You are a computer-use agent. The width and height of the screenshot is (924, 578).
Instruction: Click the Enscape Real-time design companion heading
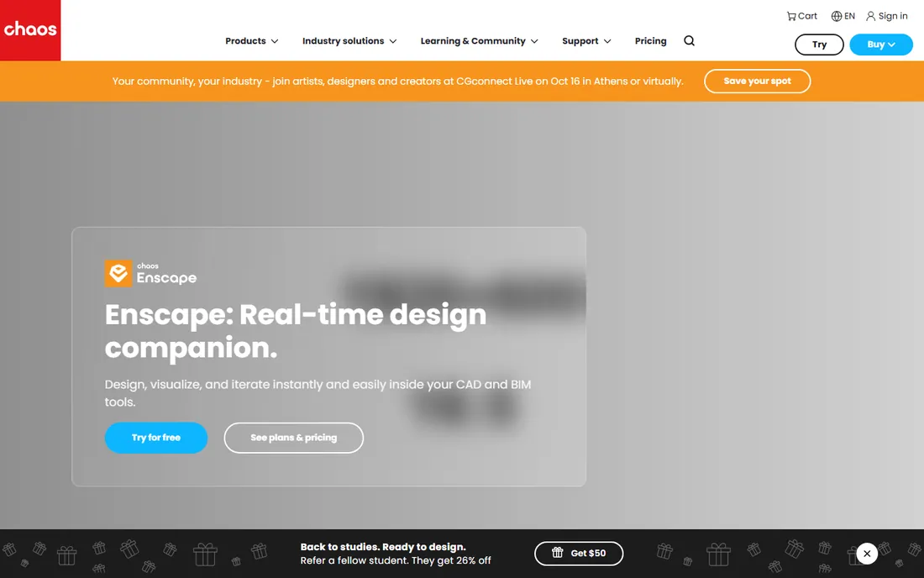coord(295,330)
